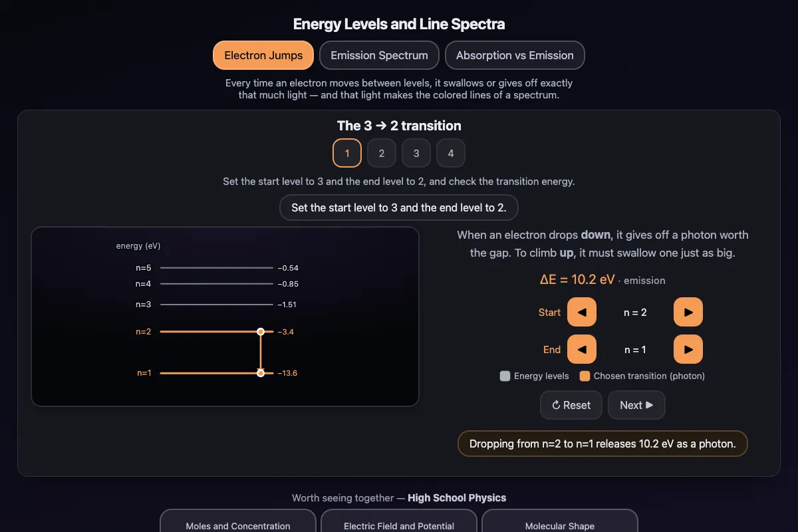Decrease the End level with left arrow
Viewport: 798px width, 532px height.
point(582,349)
